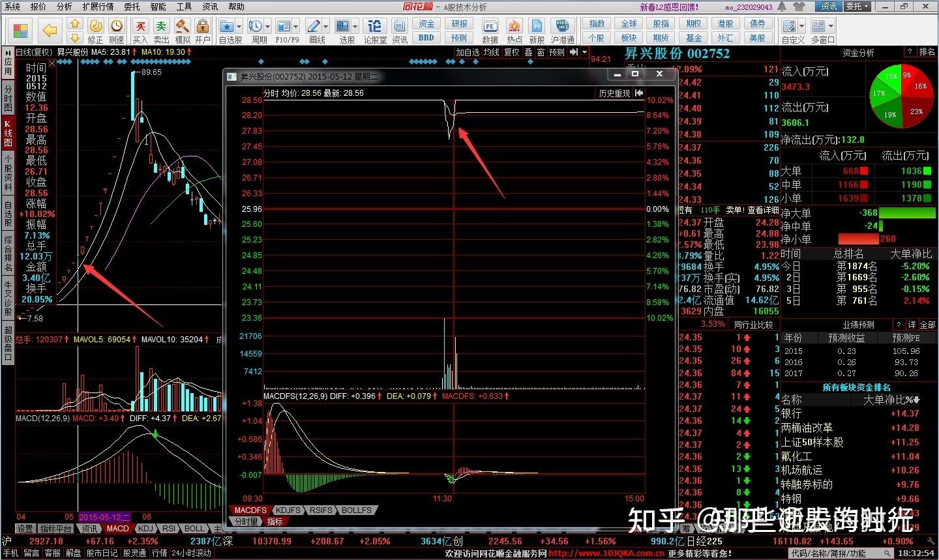
Task: Toggle the 均线 moving average display
Action: point(492,52)
